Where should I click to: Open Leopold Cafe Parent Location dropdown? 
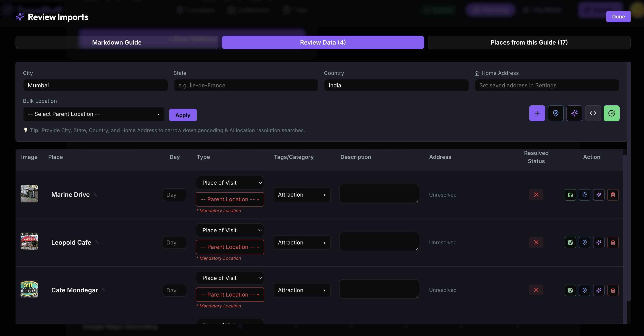[x=230, y=247]
